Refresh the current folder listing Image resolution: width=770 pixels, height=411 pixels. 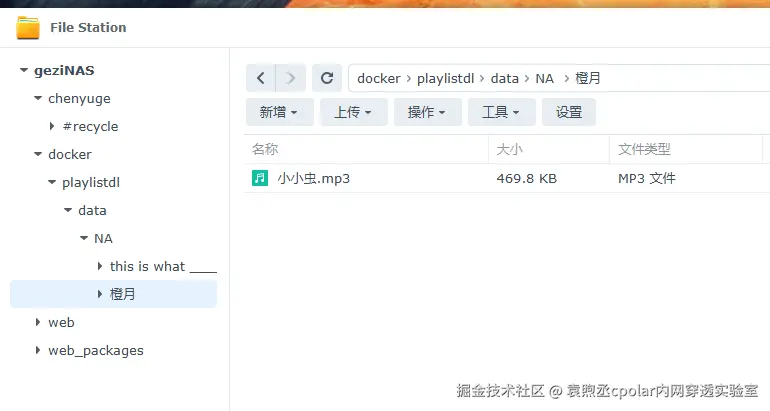327,78
